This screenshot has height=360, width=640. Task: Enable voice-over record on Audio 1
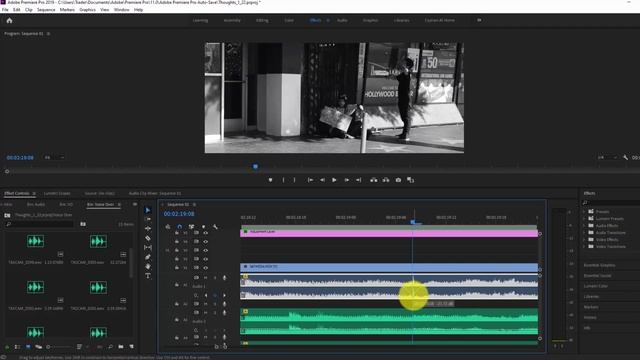[224, 278]
